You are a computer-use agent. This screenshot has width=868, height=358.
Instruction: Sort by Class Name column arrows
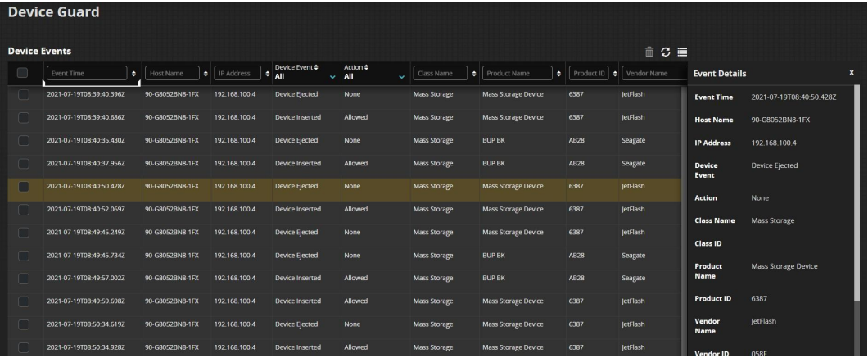[474, 74]
